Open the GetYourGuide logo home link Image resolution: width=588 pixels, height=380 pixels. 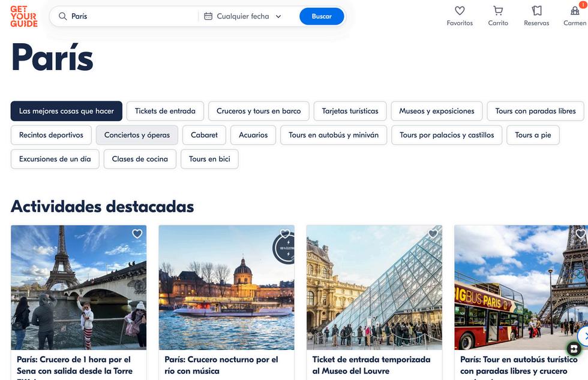[24, 17]
